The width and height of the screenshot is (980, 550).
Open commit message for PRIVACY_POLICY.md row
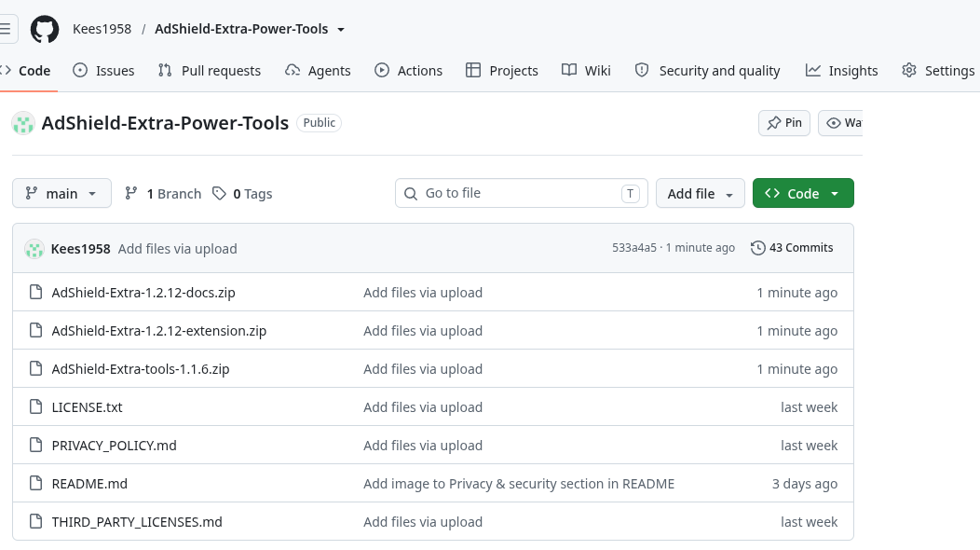423,446
